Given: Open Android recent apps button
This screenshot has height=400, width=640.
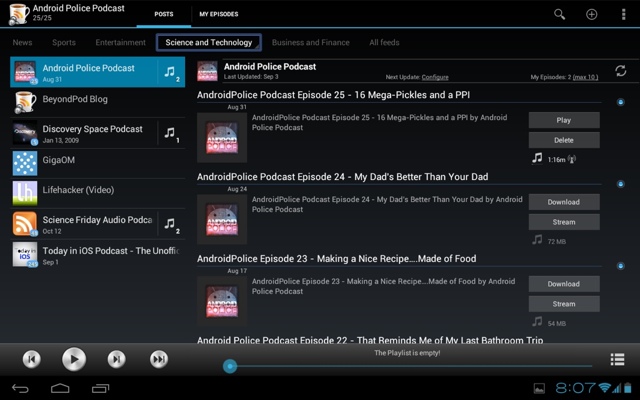Looking at the screenshot, I should tap(100, 388).
